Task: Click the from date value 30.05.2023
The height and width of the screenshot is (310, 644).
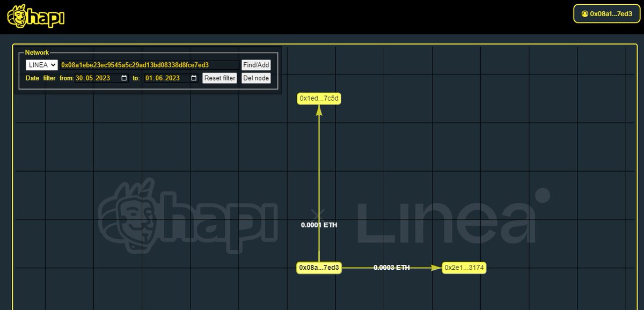Action: point(93,78)
